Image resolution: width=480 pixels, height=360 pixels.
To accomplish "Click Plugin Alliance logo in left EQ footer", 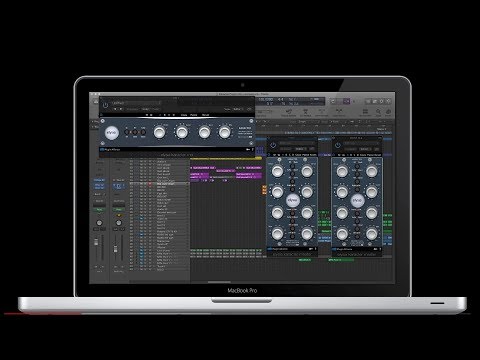I will (x=278, y=249).
